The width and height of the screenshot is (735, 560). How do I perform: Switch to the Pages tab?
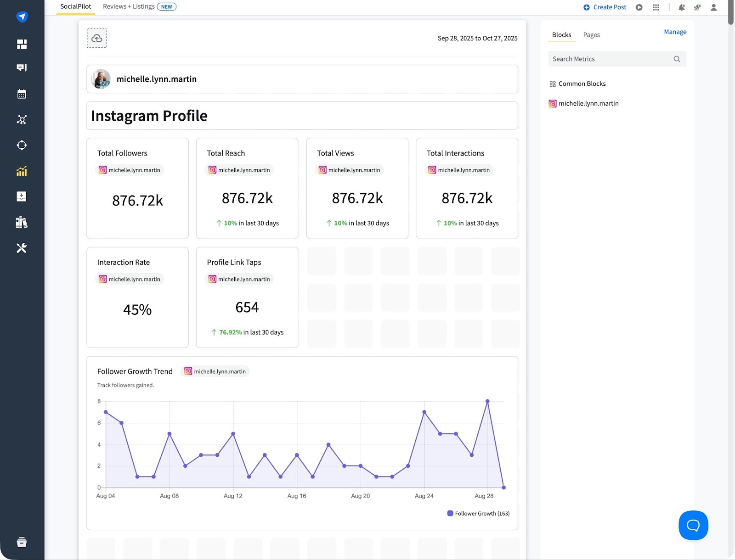point(591,34)
